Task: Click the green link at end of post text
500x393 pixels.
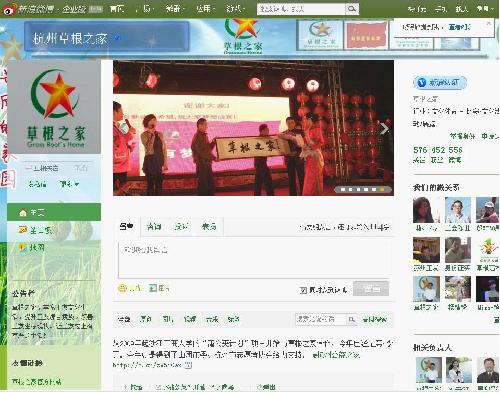Action: click(336, 355)
